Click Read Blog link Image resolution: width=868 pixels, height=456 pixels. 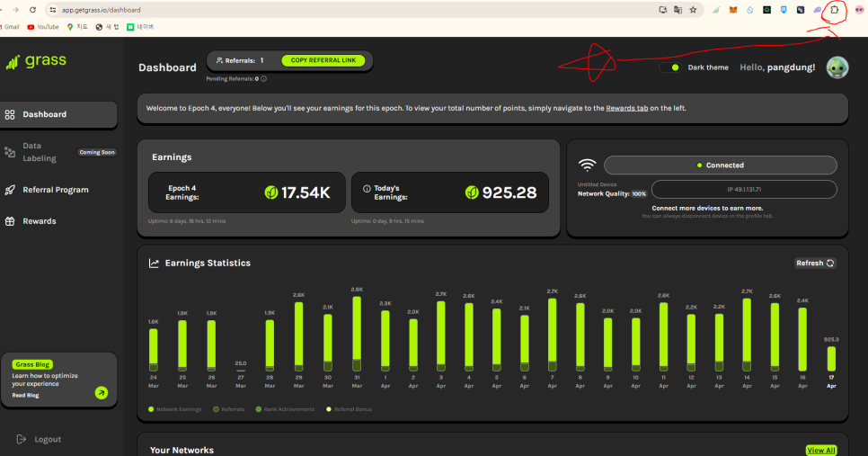pyautogui.click(x=25, y=396)
